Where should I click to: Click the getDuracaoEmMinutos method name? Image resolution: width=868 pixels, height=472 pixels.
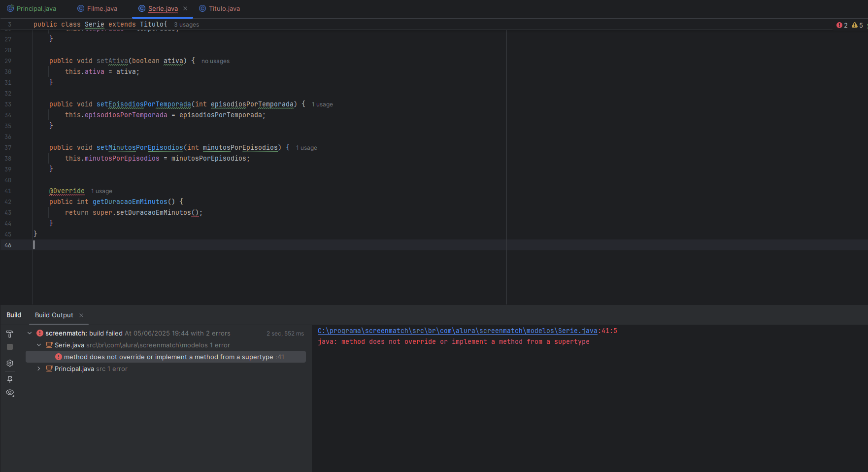pos(130,202)
